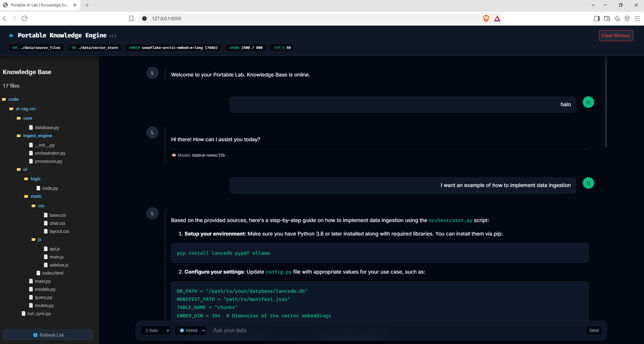
Task: Open the Leo AI sparkle icon
Action: pos(617,19)
